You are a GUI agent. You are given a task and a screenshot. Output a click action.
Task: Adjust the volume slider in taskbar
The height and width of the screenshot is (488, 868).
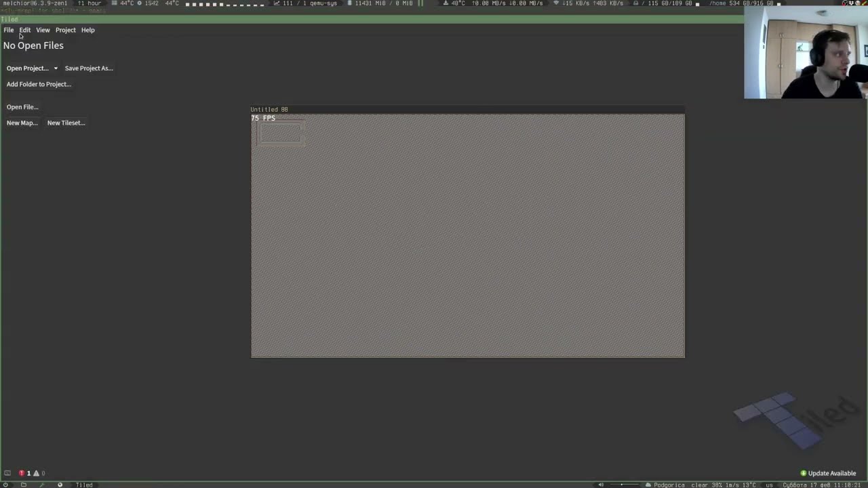coord(623,485)
